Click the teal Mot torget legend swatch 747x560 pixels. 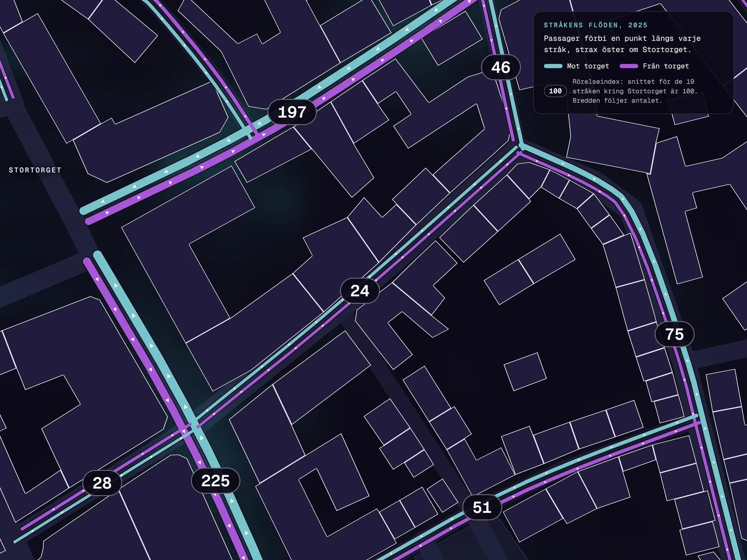pyautogui.click(x=553, y=66)
